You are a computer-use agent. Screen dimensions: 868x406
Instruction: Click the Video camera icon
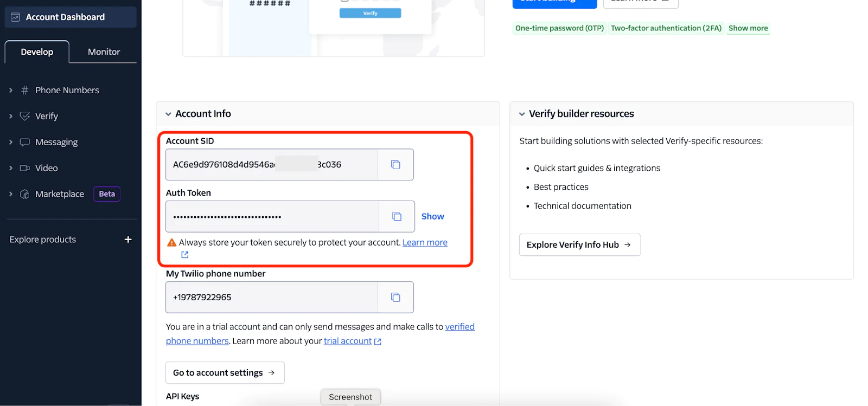[24, 168]
